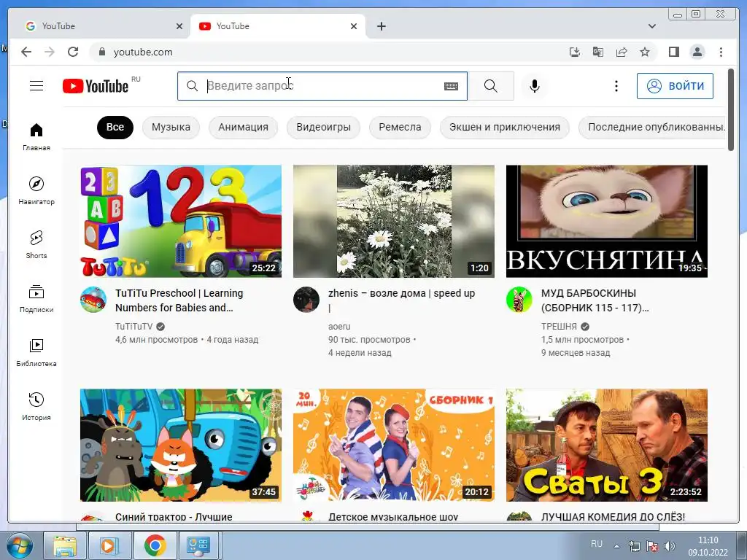
Task: Click the magnifier search button
Action: [x=491, y=86]
